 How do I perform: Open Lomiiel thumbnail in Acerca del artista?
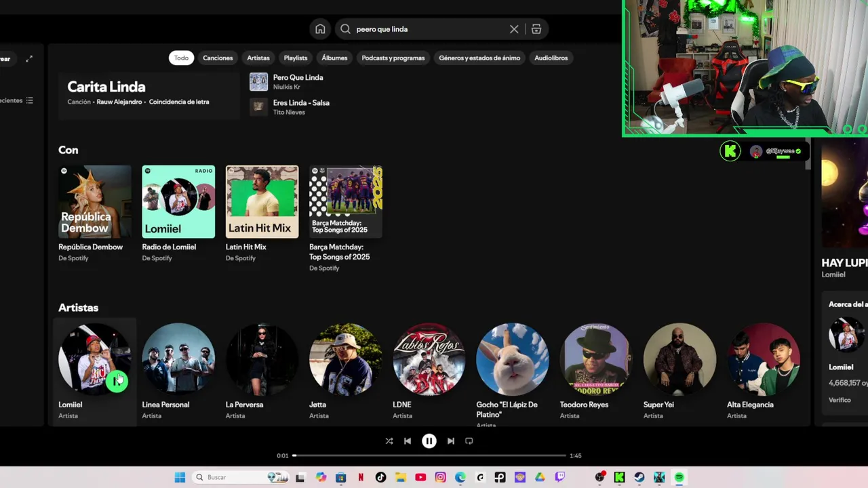846,335
